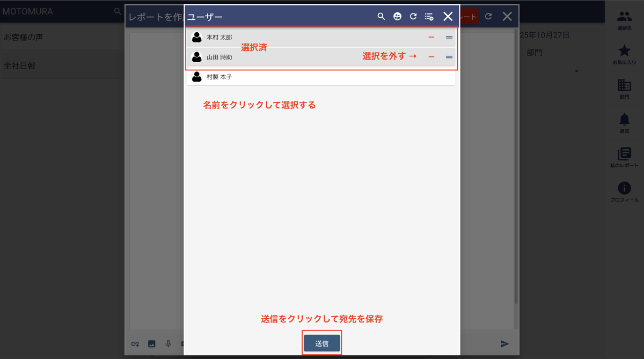Open the 通知 notifications panel
This screenshot has height=359, width=644.
tap(624, 122)
